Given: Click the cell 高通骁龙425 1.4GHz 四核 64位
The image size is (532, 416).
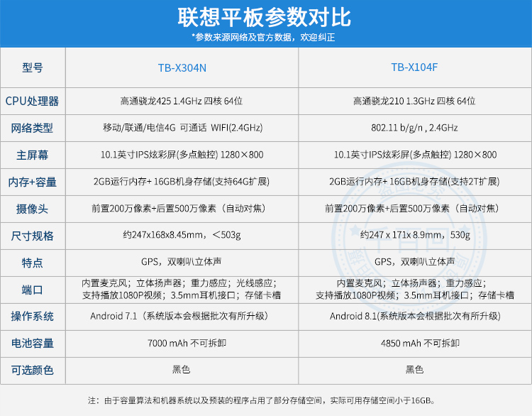Looking at the screenshot, I should tap(182, 102).
